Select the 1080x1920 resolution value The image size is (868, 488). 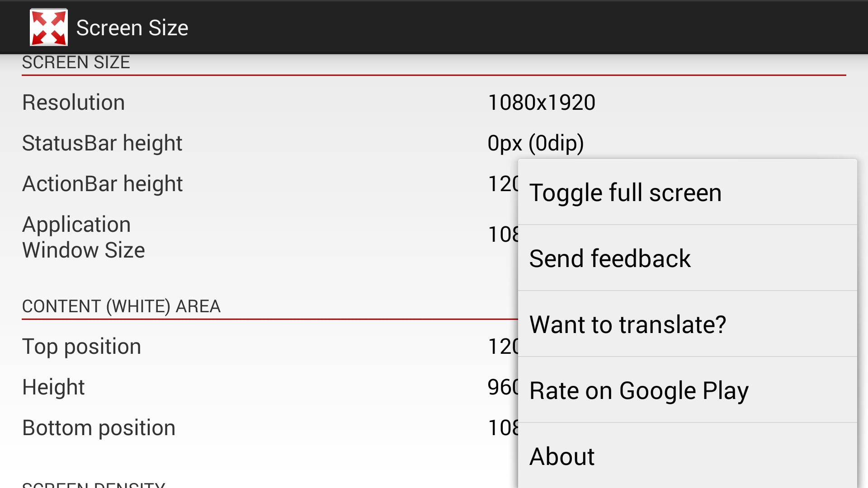click(x=542, y=103)
